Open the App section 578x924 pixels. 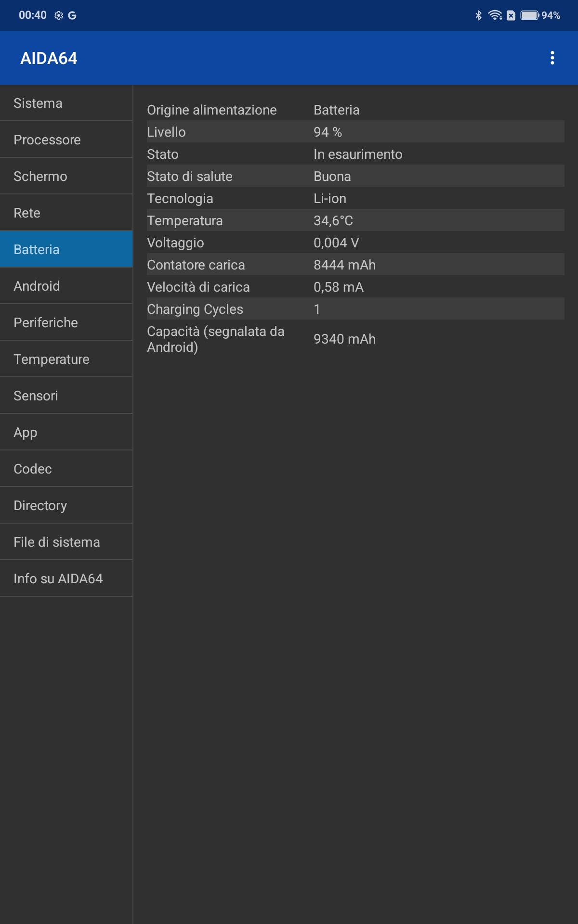[66, 432]
